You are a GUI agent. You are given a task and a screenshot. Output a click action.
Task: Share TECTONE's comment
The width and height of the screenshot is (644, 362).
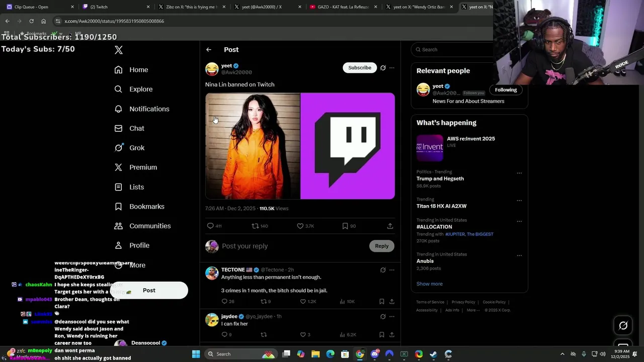[392, 301]
